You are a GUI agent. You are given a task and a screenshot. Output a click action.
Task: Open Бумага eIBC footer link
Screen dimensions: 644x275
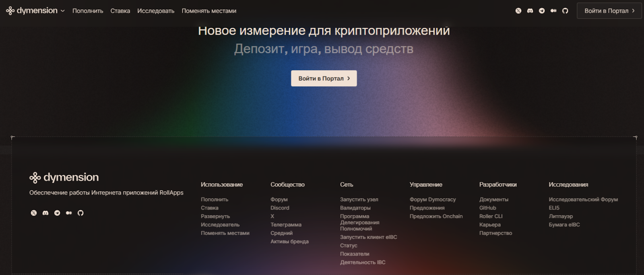tap(564, 225)
